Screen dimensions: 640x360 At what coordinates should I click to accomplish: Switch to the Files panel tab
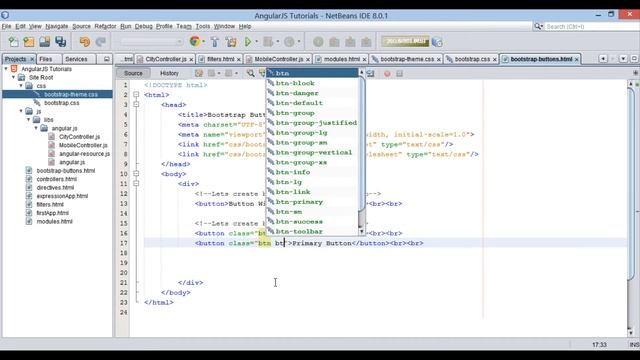click(46, 59)
